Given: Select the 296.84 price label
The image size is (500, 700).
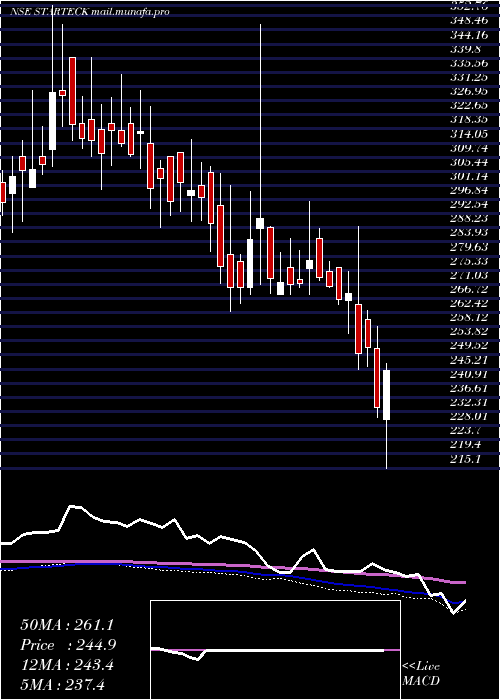Looking at the screenshot, I should click(x=468, y=191).
